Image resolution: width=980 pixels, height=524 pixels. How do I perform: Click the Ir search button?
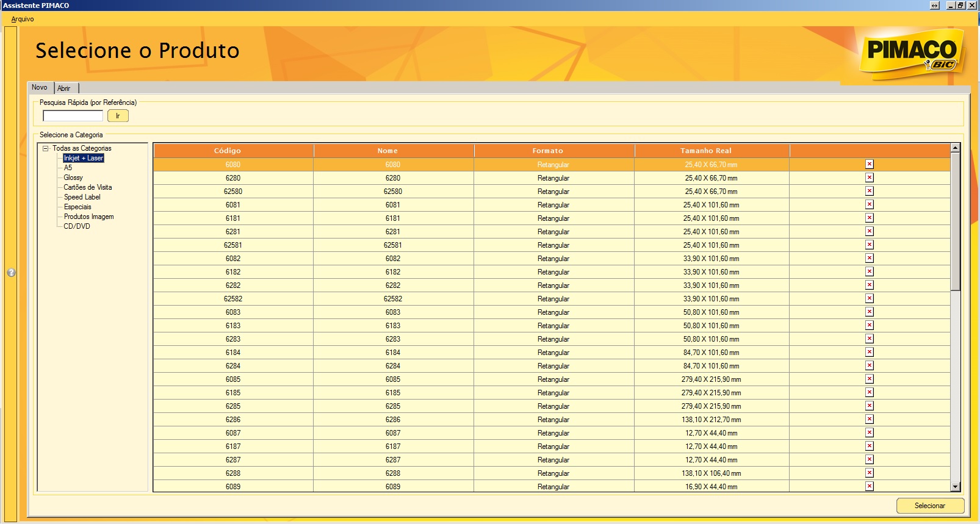coord(118,116)
